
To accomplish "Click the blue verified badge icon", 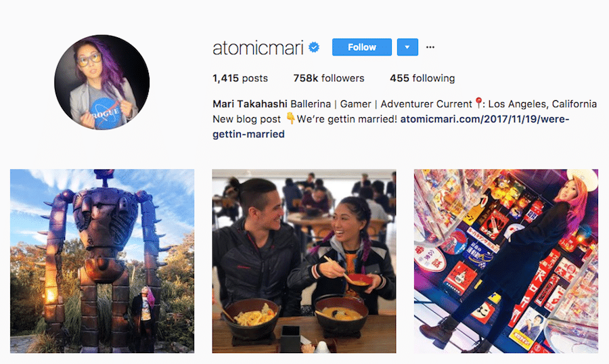I will point(314,47).
